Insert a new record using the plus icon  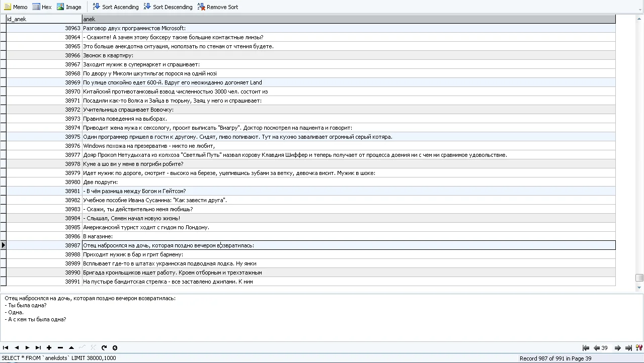48,347
